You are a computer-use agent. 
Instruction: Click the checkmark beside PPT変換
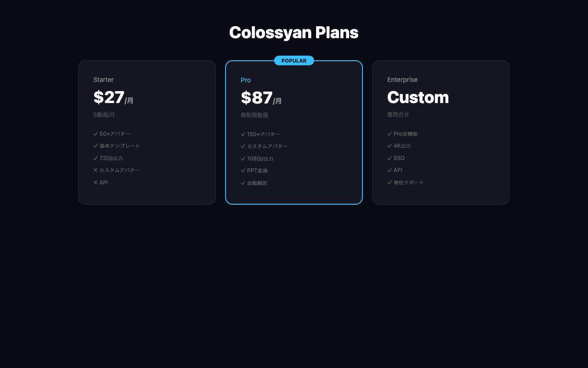click(x=243, y=170)
